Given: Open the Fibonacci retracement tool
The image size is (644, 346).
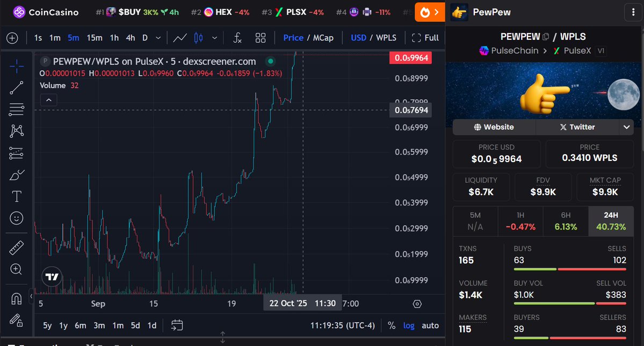Looking at the screenshot, I should (17, 109).
